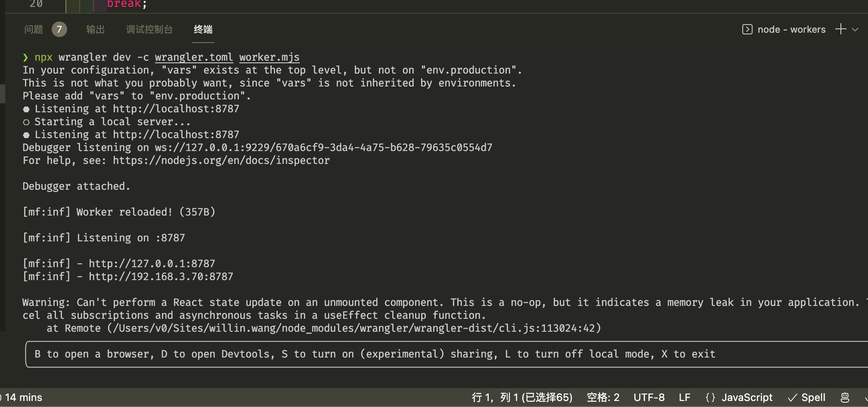
Task: Open the 调试控制台 debug console tab
Action: coord(149,29)
